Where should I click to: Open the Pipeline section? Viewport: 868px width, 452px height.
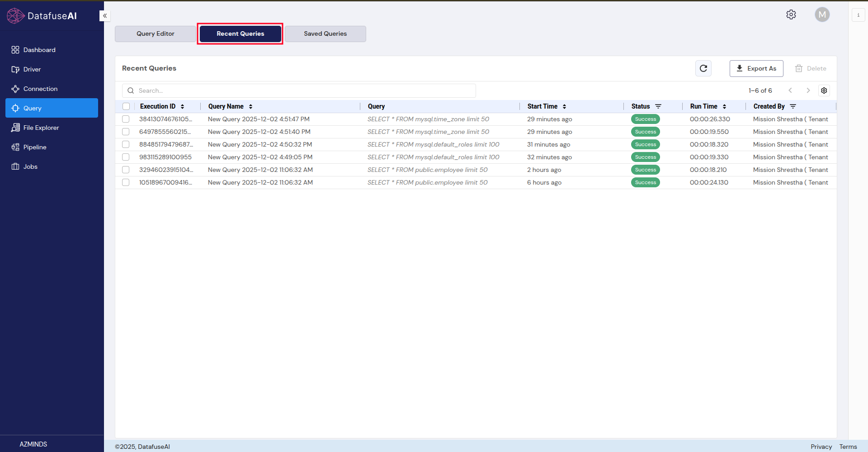(x=35, y=147)
